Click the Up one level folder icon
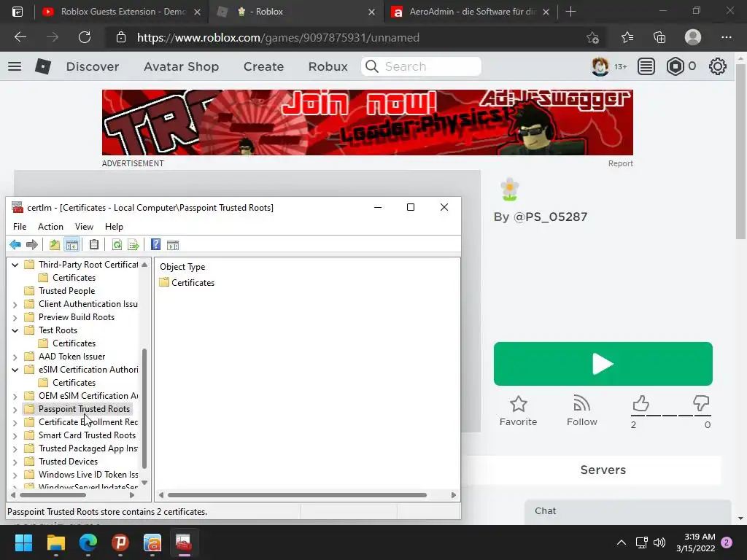The height and width of the screenshot is (560, 747). tap(55, 245)
